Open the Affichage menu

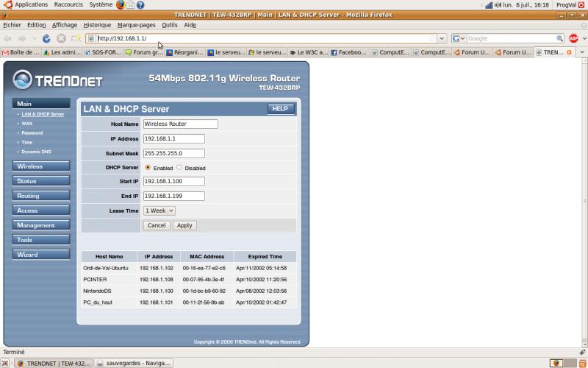tap(65, 25)
